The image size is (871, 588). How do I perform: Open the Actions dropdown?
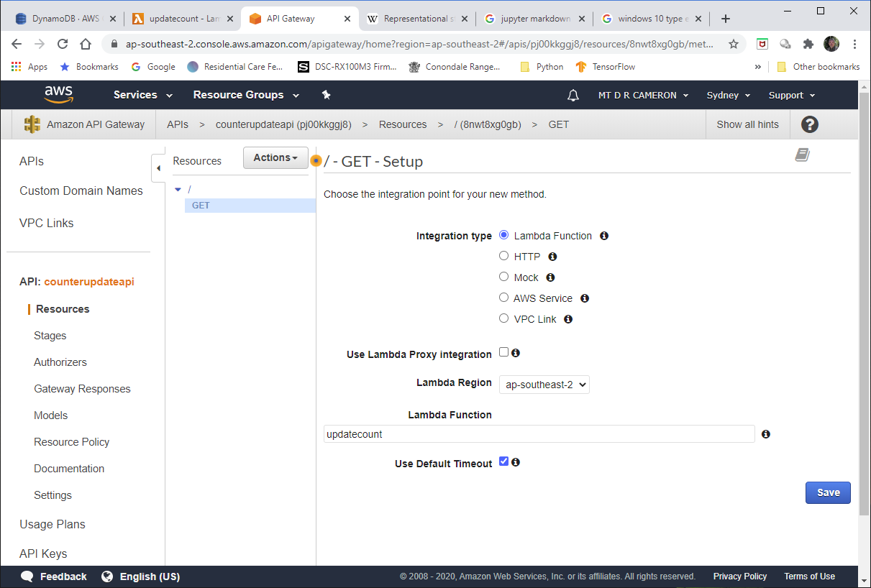[x=275, y=158]
